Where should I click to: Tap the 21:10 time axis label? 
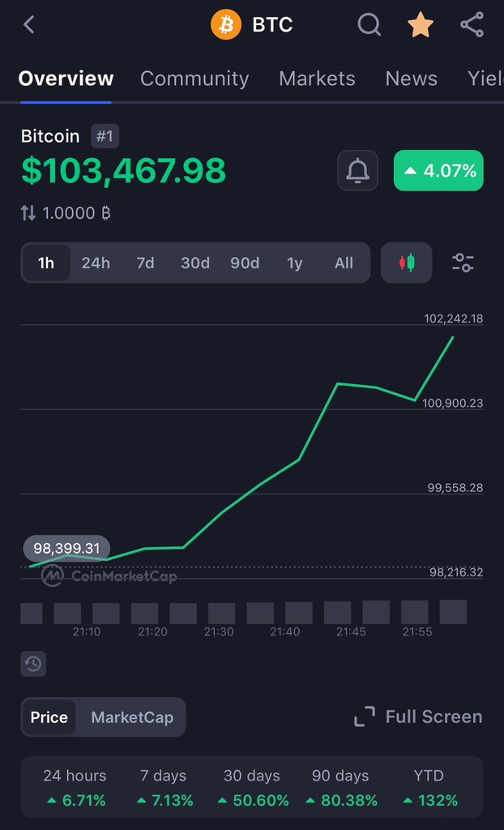click(x=87, y=632)
